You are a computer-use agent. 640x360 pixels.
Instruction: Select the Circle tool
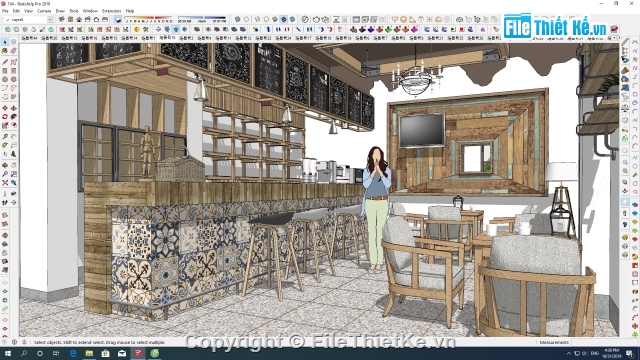coord(5,79)
